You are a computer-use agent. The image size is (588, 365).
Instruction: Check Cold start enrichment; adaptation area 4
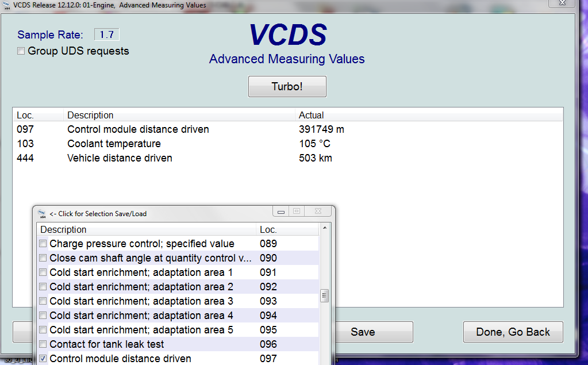[x=43, y=316]
